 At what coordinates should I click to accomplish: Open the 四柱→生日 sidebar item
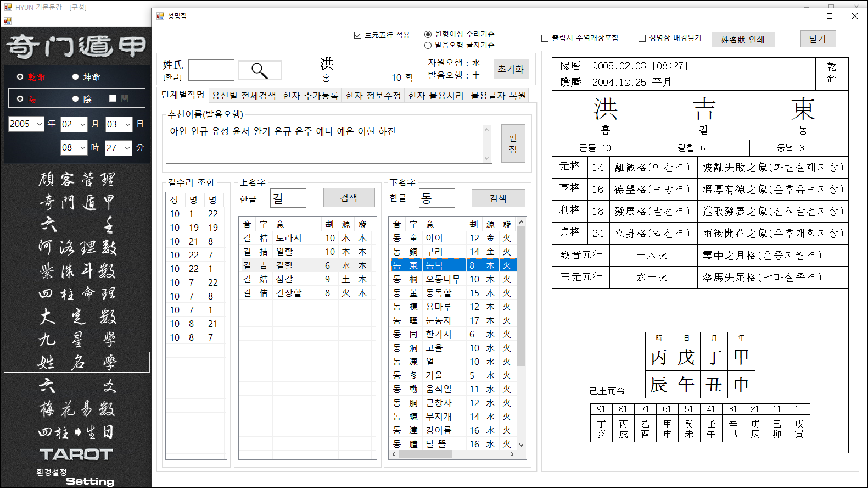point(77,432)
